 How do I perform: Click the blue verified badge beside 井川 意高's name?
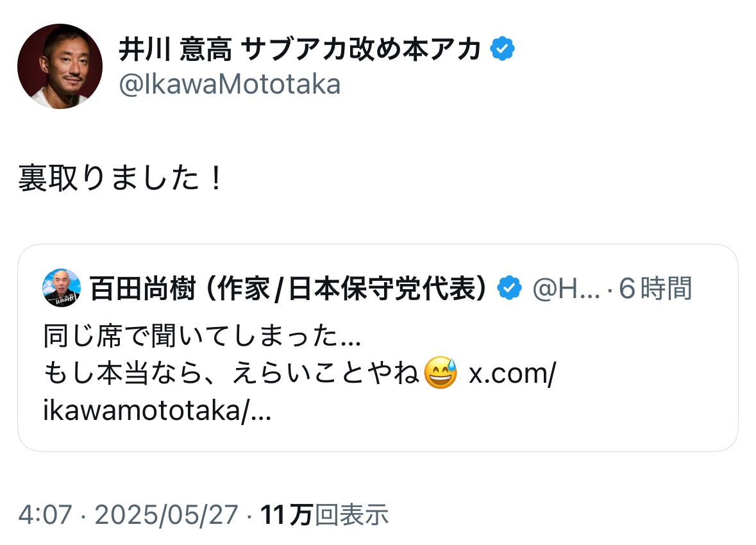[503, 49]
